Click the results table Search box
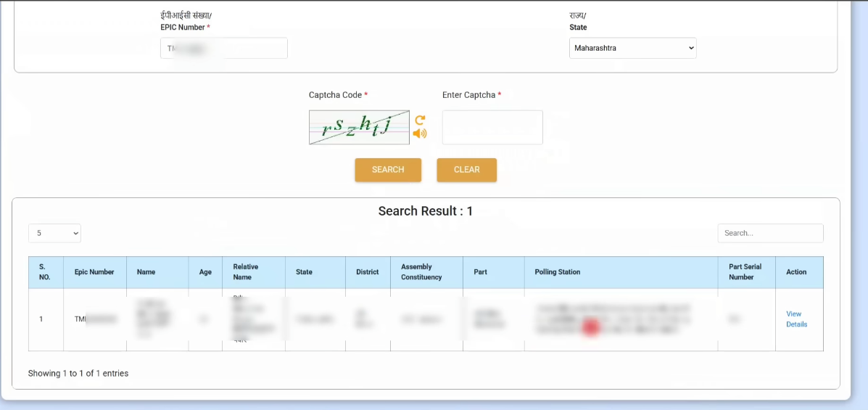Viewport: 868px width, 410px height. (770, 233)
